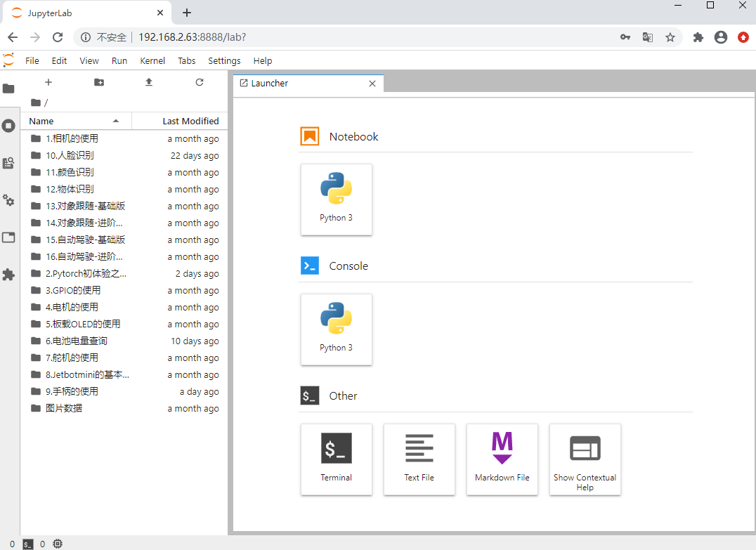
Task: Select folder 3.GPIO的使用
Action: tap(124, 291)
